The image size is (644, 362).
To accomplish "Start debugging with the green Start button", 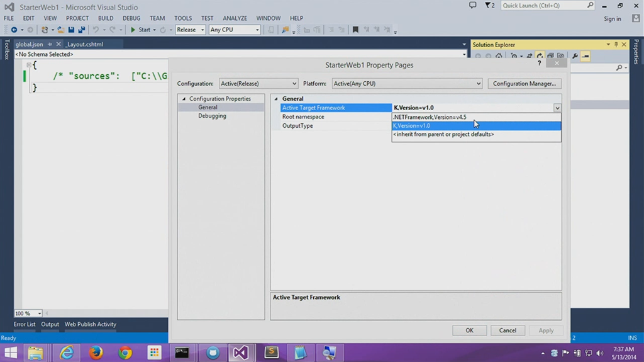I will [x=140, y=30].
